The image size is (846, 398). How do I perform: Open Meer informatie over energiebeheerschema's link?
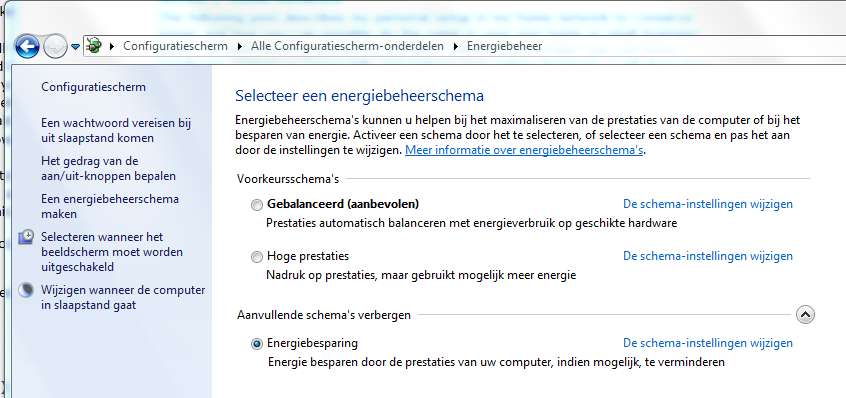tap(524, 150)
